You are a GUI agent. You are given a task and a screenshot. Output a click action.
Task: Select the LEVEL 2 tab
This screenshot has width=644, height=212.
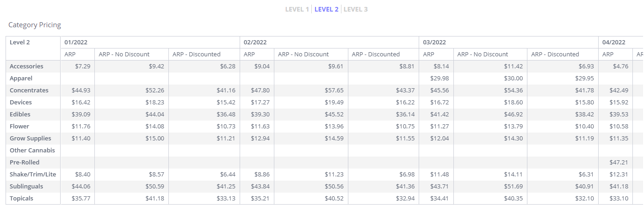point(327,9)
